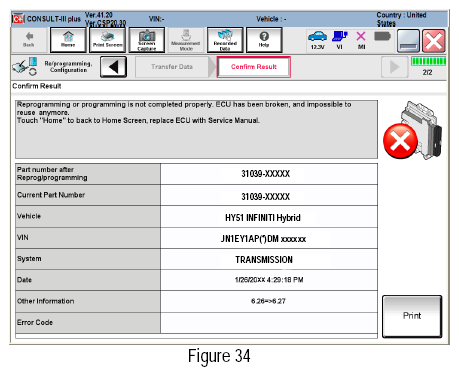Click the Vehicle : - header text
Image resolution: width=459 pixels, height=376 pixels.
tap(271, 19)
